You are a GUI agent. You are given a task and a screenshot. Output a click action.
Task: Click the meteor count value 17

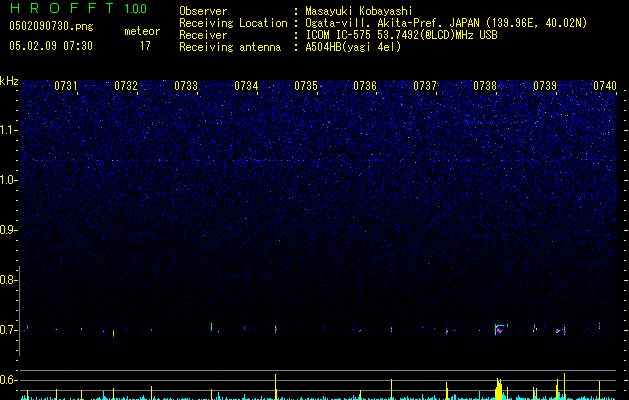coord(145,45)
